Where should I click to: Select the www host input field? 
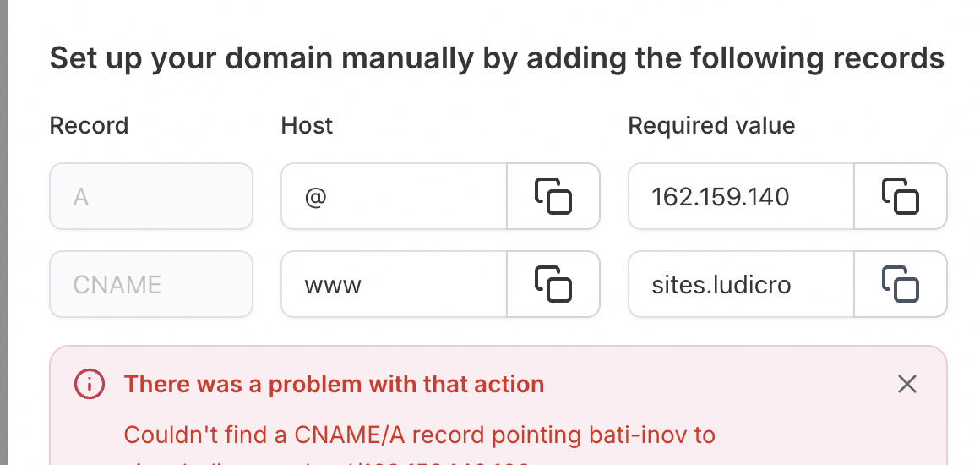pyautogui.click(x=394, y=284)
